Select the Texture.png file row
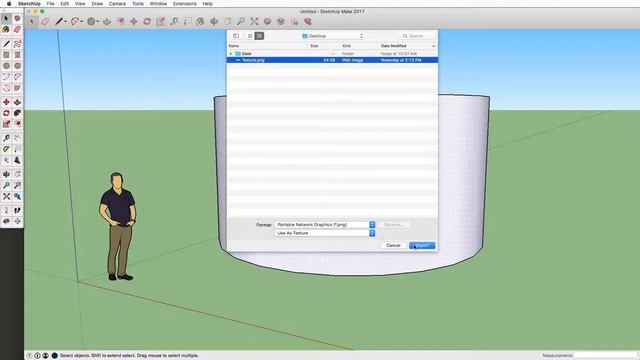Viewport: 640px width, 360px height. tap(332, 60)
